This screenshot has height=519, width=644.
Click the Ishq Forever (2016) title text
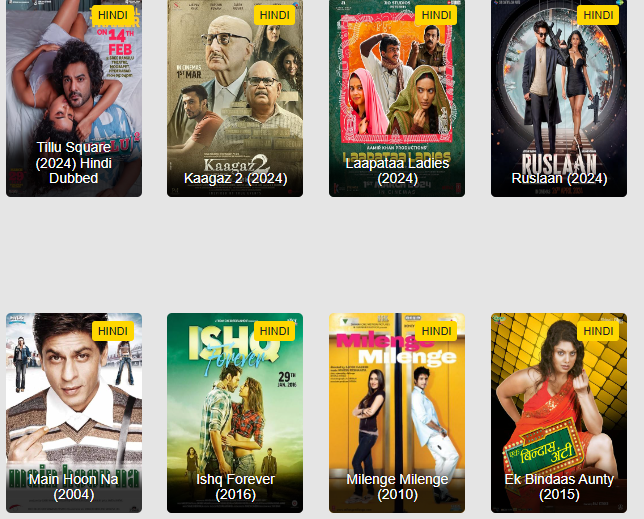(x=235, y=487)
